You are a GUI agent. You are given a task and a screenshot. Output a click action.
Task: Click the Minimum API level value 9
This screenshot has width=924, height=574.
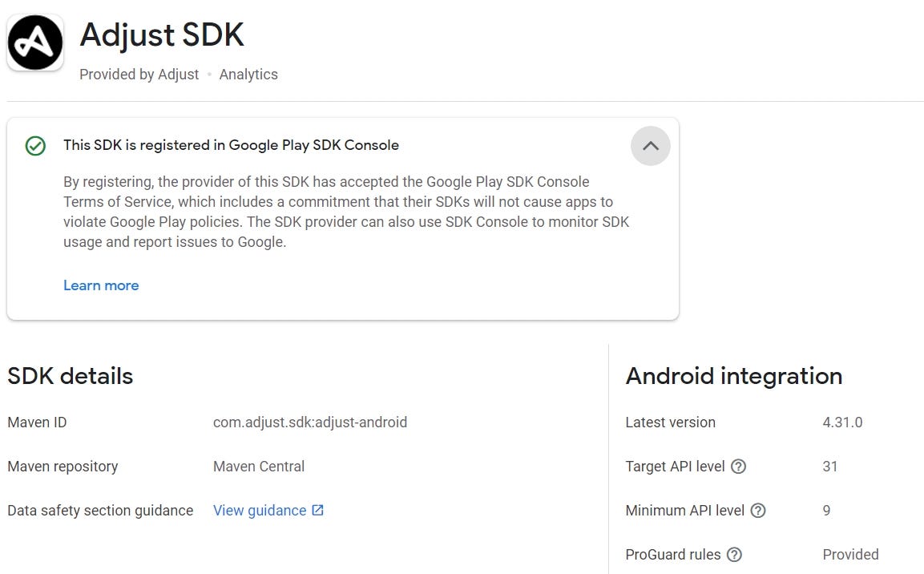click(x=826, y=511)
